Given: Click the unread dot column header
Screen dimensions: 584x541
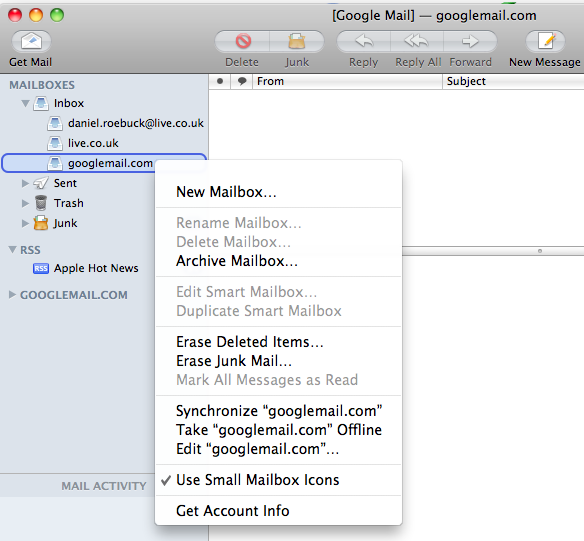Looking at the screenshot, I should click(x=220, y=81).
